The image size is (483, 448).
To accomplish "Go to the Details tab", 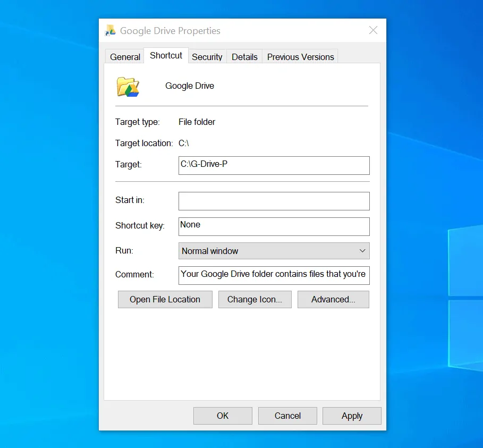I will click(x=244, y=57).
